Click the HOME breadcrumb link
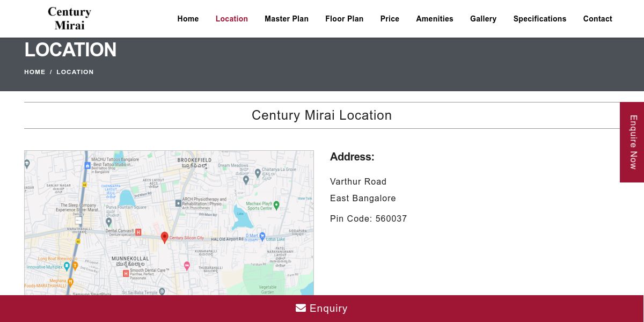644x322 pixels. click(35, 72)
